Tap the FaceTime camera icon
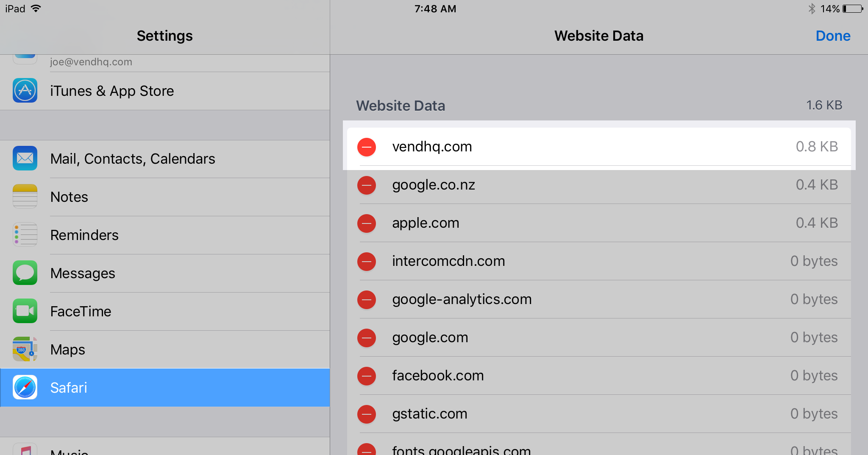 (25, 311)
